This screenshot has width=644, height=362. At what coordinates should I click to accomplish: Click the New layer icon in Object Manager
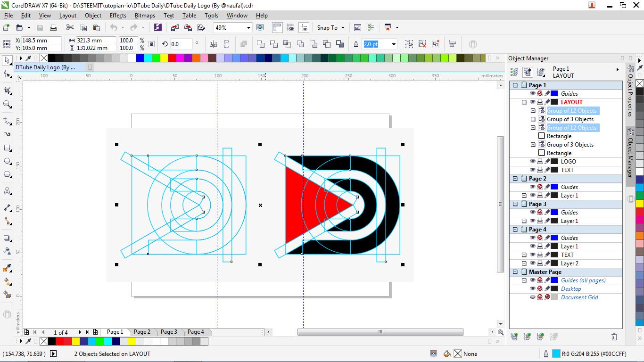point(514,337)
